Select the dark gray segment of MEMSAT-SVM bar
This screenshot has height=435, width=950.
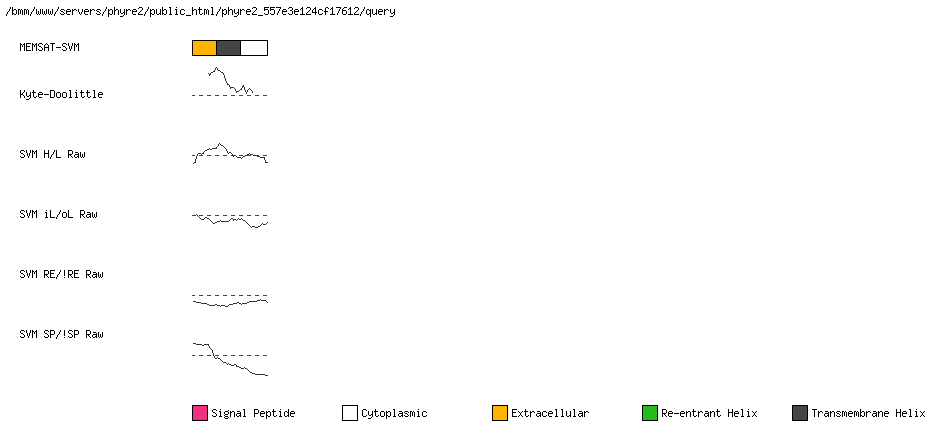point(228,48)
